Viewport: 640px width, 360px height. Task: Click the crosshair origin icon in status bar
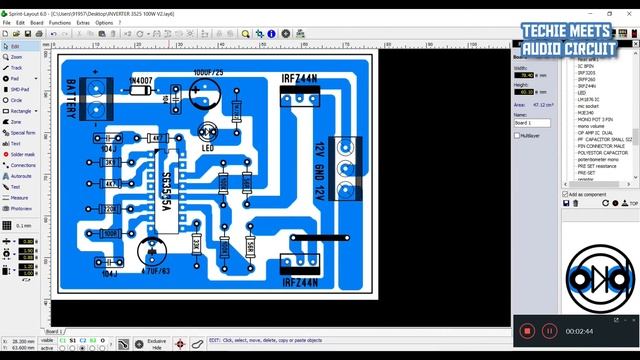pos(180,344)
